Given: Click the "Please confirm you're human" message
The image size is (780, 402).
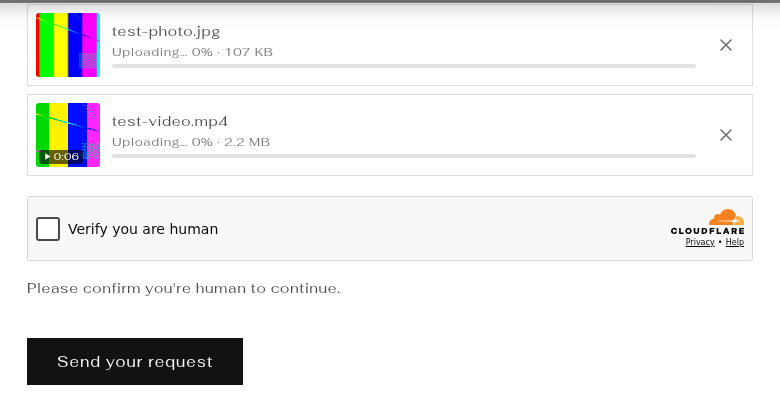Looking at the screenshot, I should coord(184,289).
